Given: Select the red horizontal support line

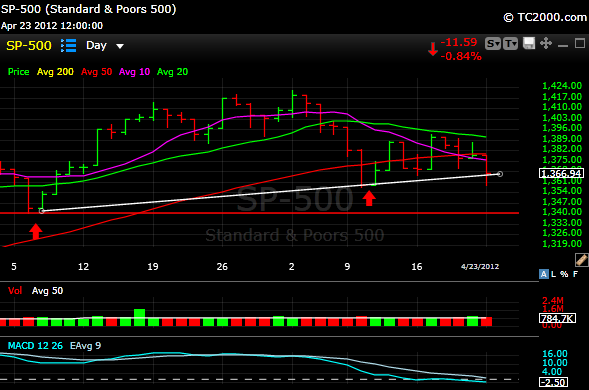Looking at the screenshot, I should pos(259,213).
